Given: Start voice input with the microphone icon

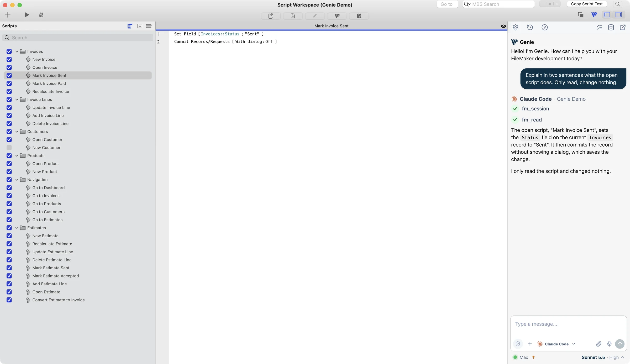Looking at the screenshot, I should [x=610, y=344].
